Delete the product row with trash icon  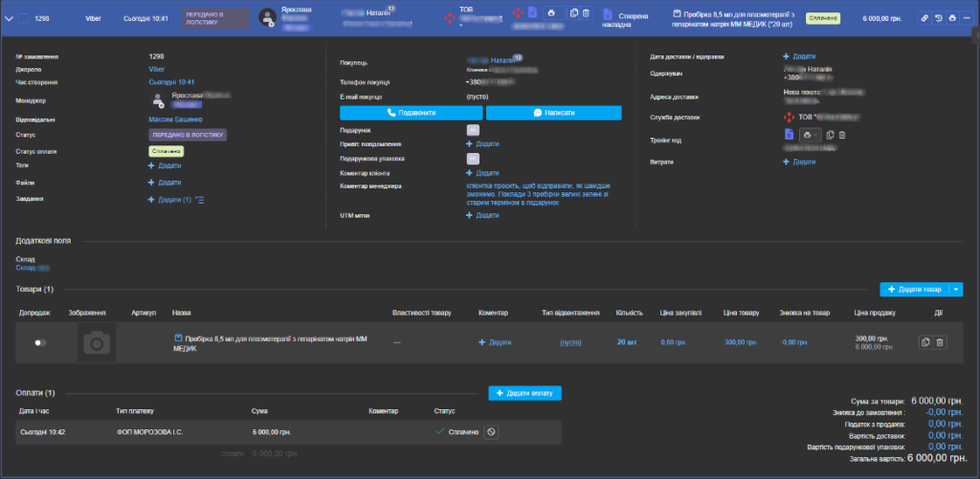click(939, 342)
